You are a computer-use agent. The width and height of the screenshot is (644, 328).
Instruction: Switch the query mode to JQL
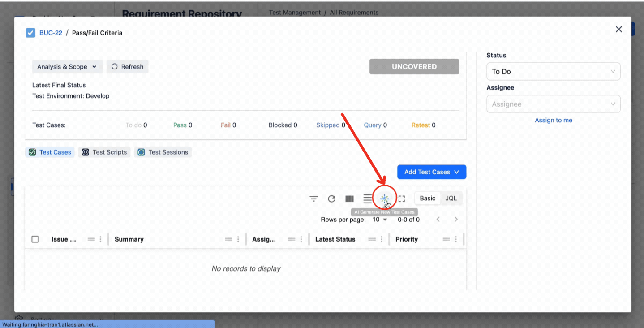[x=451, y=198]
